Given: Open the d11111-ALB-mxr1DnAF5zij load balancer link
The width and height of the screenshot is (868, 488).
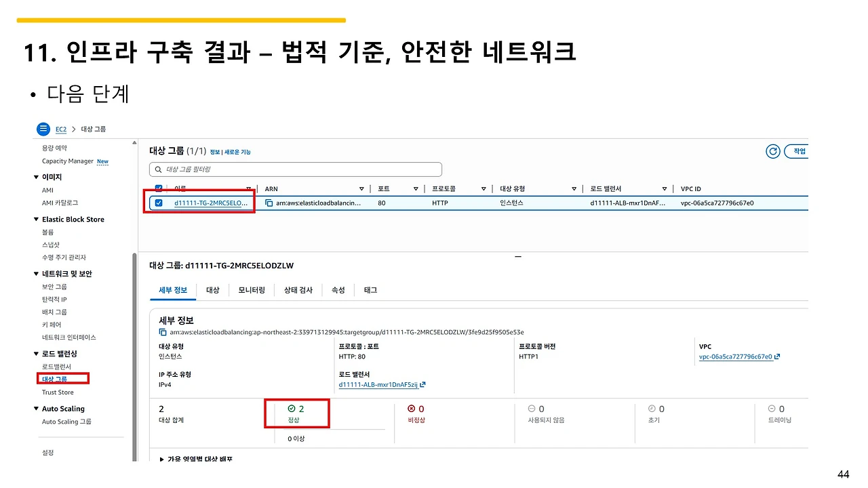Looking at the screenshot, I should click(x=378, y=385).
